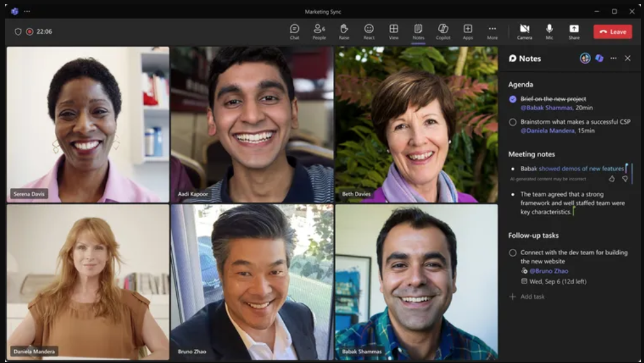Open the Apps menu
644x363 pixels.
(x=468, y=31)
